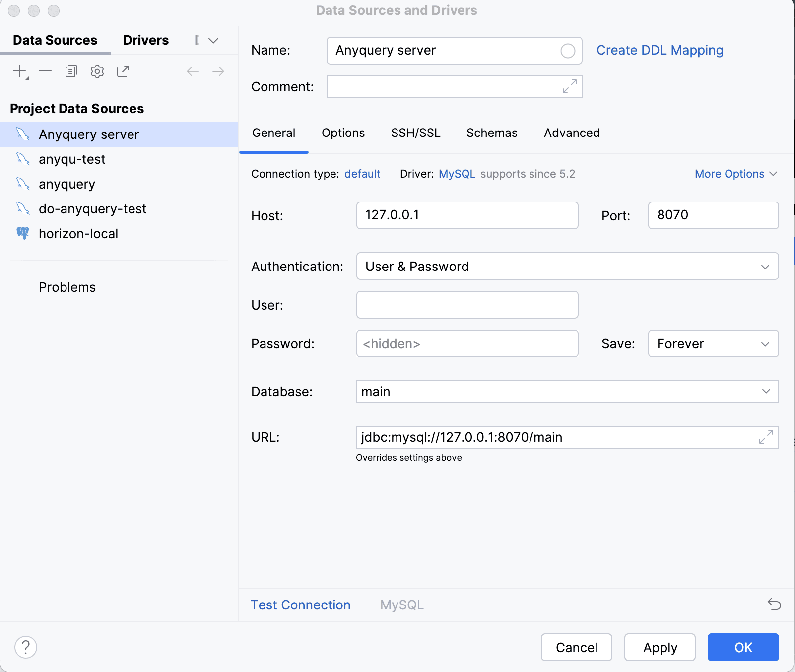Click the Test Connection link
Screen dimensions: 795x672
click(x=300, y=605)
